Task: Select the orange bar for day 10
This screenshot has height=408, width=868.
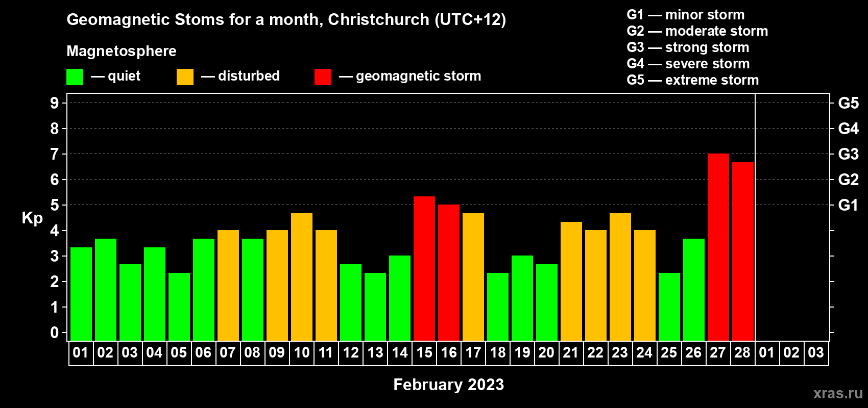Action: 302,277
